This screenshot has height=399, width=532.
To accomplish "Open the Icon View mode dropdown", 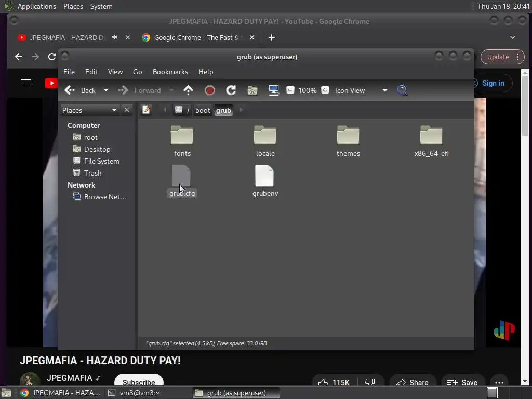I will (361, 90).
